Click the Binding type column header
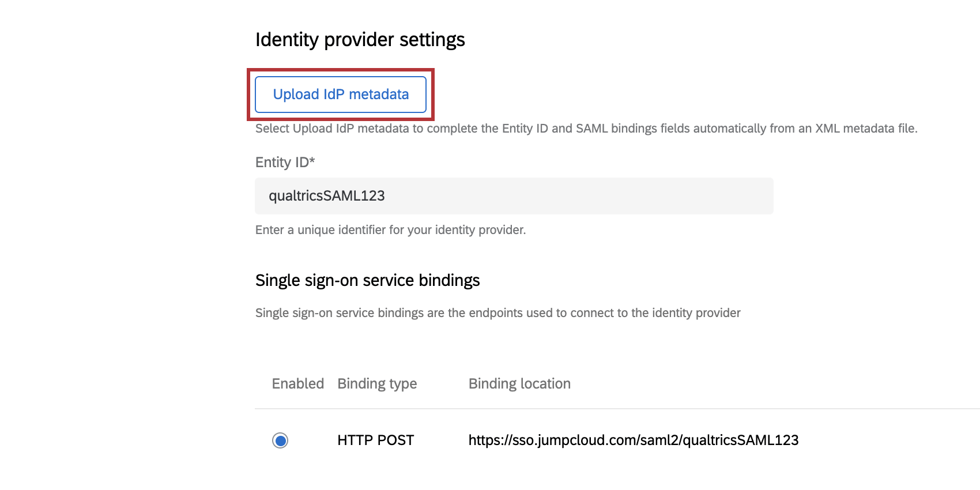Screen dimensions: 980x490 pyautogui.click(x=377, y=384)
